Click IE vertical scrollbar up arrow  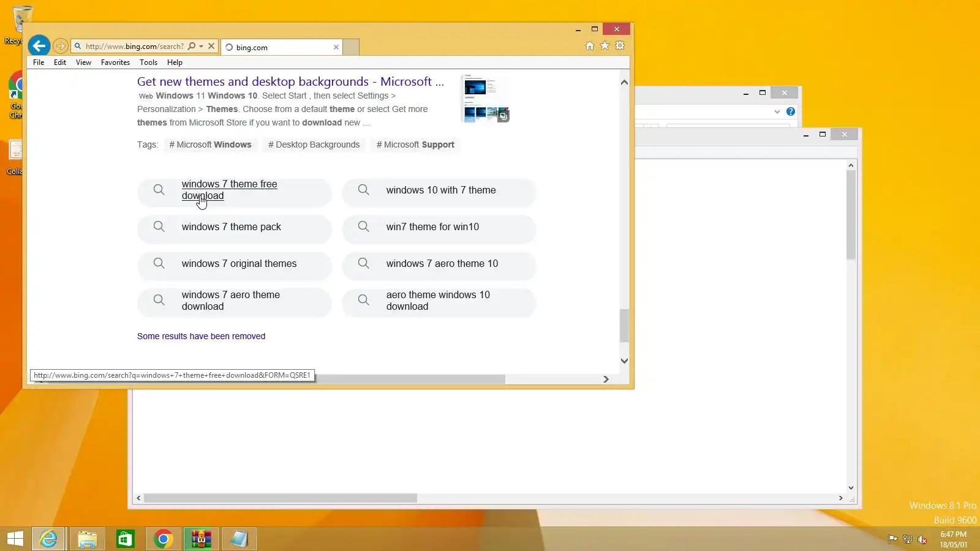point(624,82)
